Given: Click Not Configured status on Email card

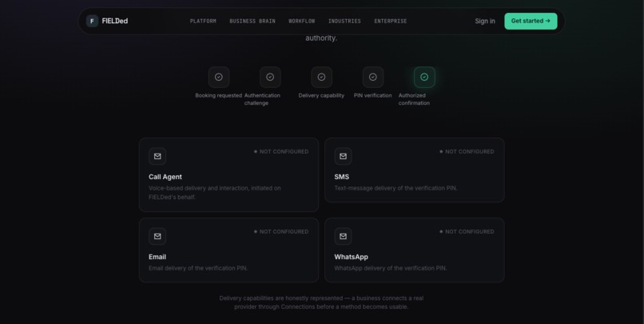Looking at the screenshot, I should [281, 231].
